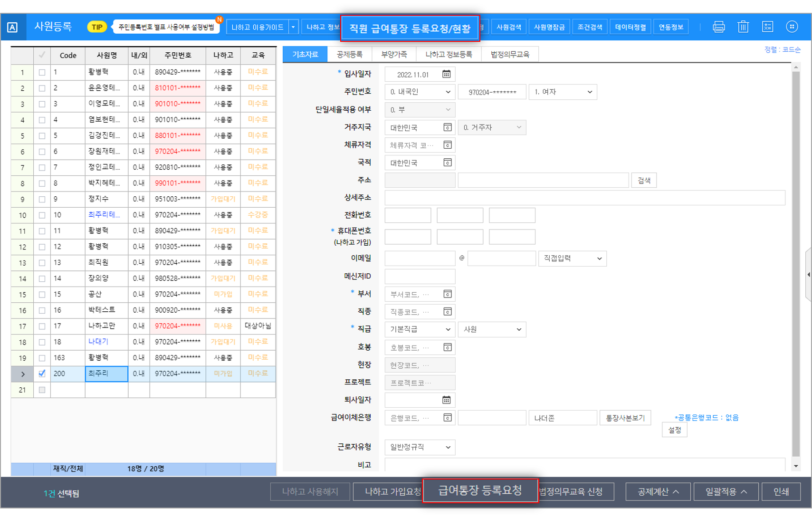Open the circular more-options icon at top right
812x518 pixels.
792,27
